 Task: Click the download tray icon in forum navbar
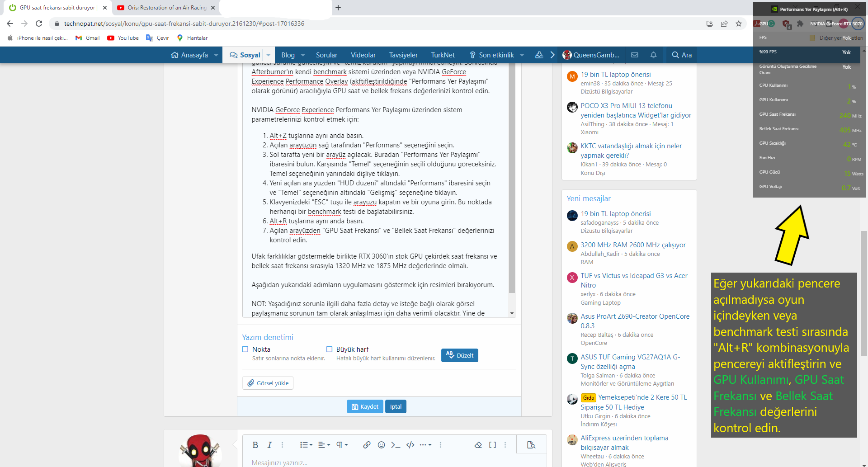click(539, 55)
